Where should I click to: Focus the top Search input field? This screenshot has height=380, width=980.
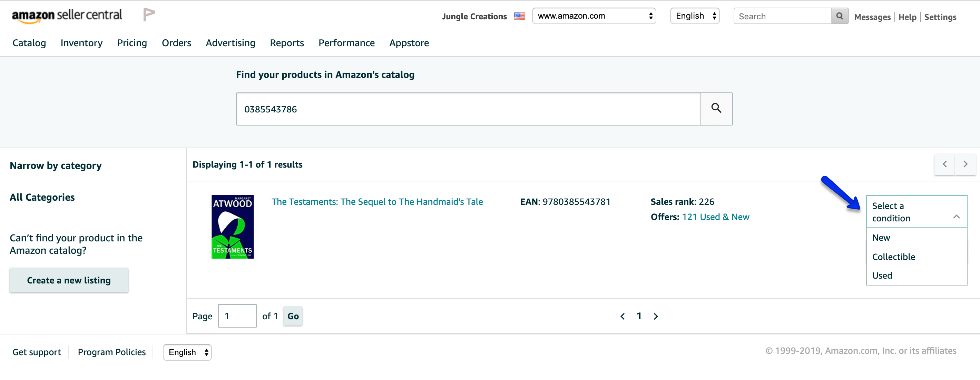click(x=783, y=16)
